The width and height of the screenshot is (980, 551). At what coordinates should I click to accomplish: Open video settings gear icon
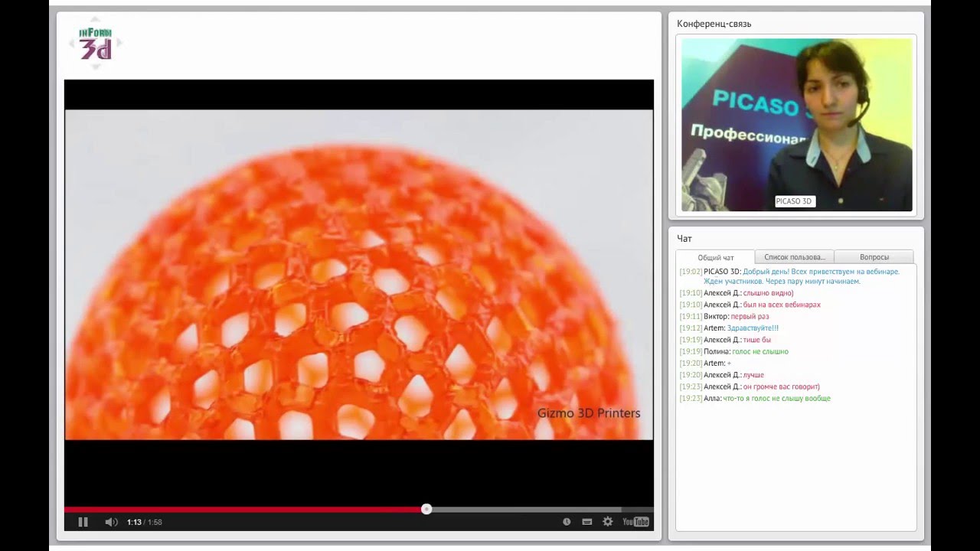click(x=608, y=522)
